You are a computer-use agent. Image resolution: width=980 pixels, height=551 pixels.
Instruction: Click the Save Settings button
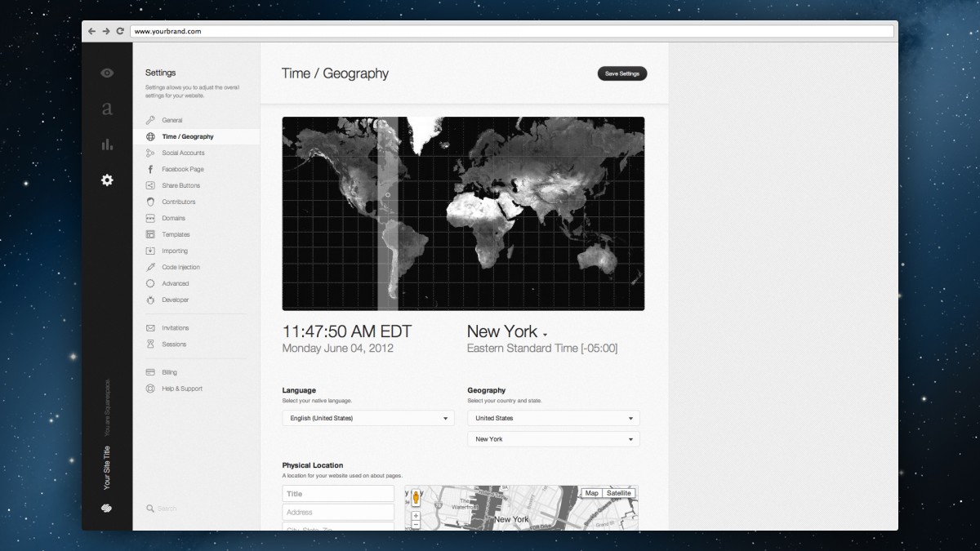click(622, 73)
